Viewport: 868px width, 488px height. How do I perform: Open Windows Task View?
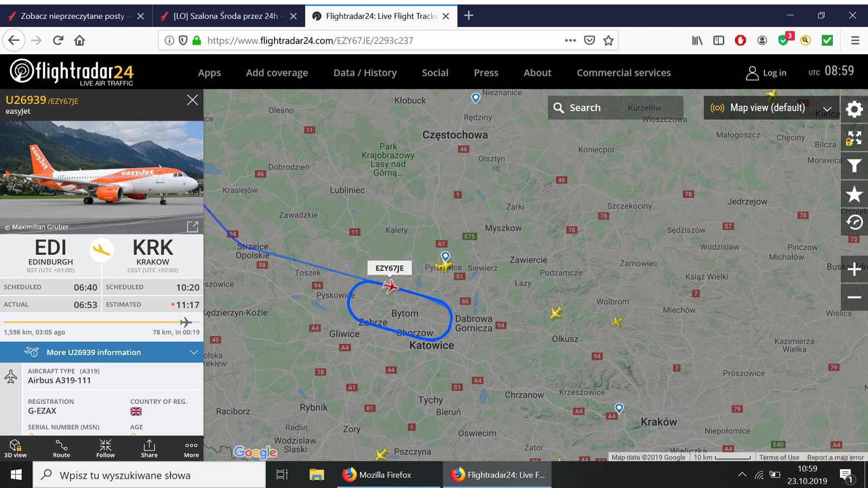pos(282,475)
